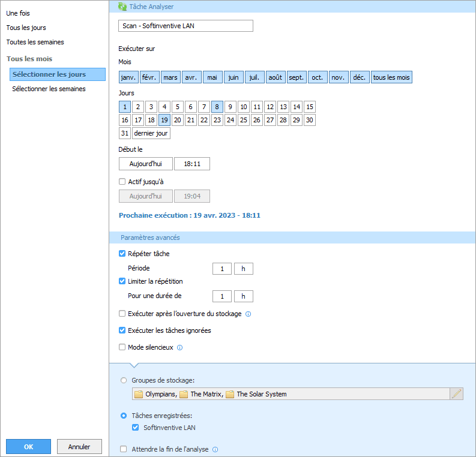The height and width of the screenshot is (457, 476).
Task: Enable the Actif jusqu'à checkbox
Action: [122, 182]
